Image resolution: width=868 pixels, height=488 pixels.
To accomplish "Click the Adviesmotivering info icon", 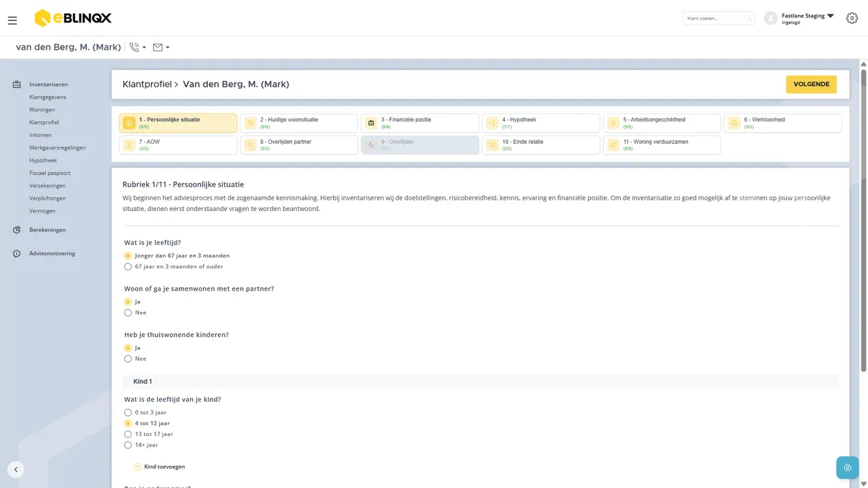I will (x=17, y=254).
